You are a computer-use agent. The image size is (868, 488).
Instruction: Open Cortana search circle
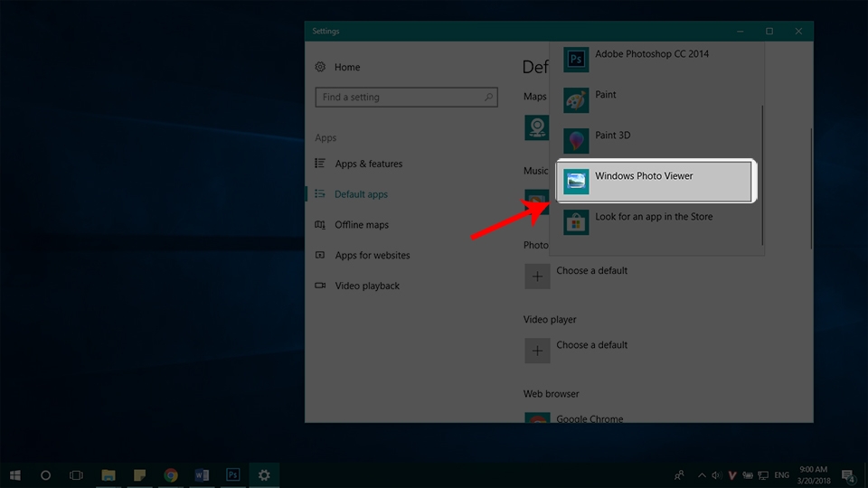coord(45,474)
